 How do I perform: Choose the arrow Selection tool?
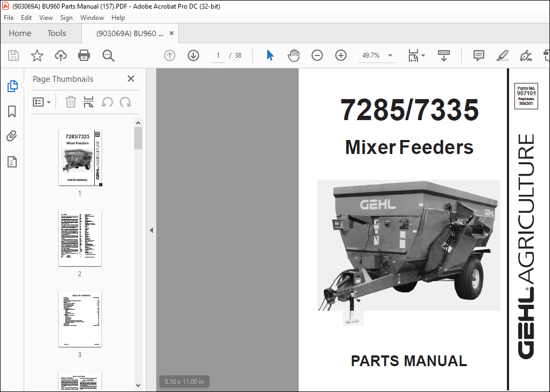270,55
